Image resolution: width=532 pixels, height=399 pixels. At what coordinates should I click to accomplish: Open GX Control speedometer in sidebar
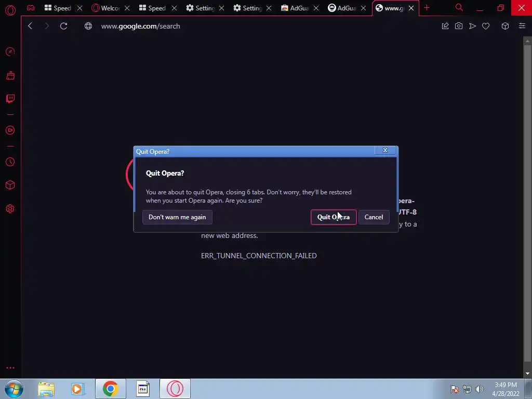tap(10, 51)
